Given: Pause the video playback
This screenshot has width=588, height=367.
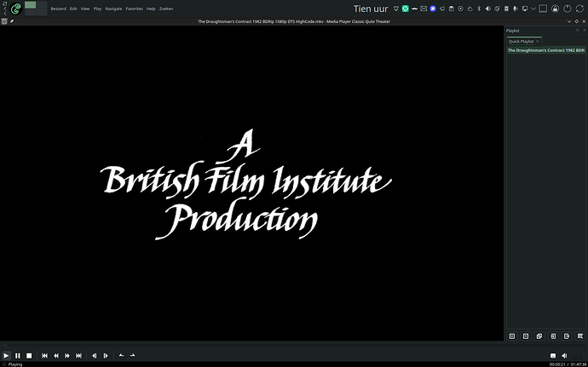Looking at the screenshot, I should (18, 355).
